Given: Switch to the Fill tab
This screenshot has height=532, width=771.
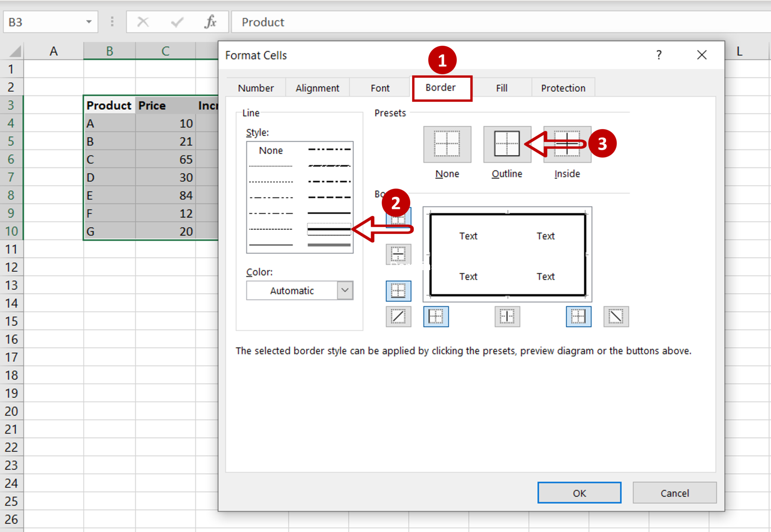Looking at the screenshot, I should (x=501, y=88).
